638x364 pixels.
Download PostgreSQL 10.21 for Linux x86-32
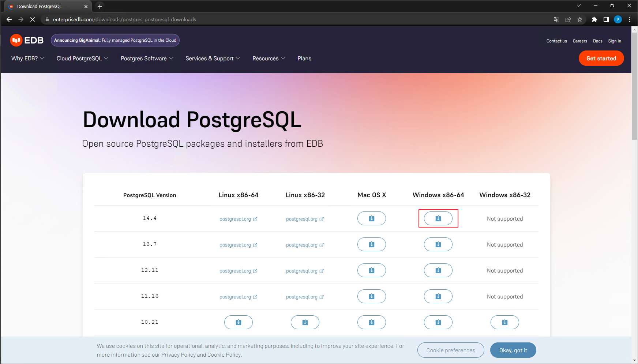point(305,322)
